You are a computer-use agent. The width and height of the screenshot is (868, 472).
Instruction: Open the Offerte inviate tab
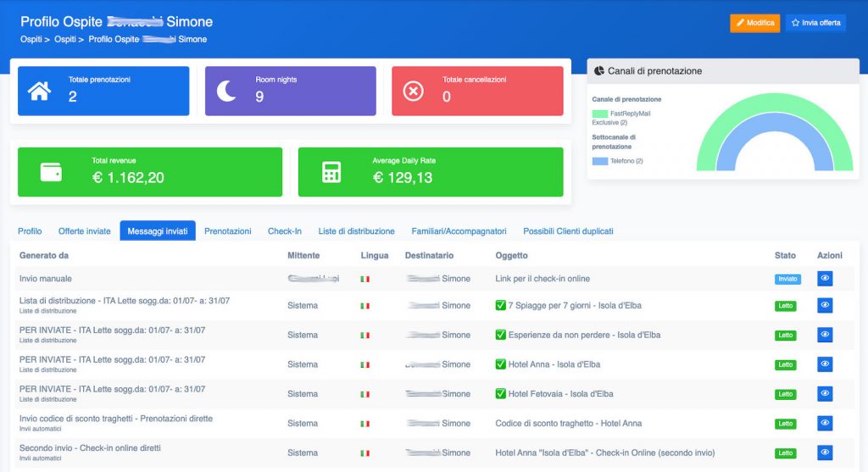point(84,231)
